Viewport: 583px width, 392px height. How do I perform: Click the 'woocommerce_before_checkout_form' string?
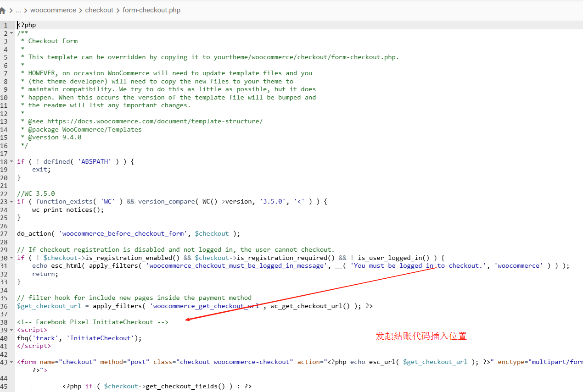pyautogui.click(x=123, y=233)
